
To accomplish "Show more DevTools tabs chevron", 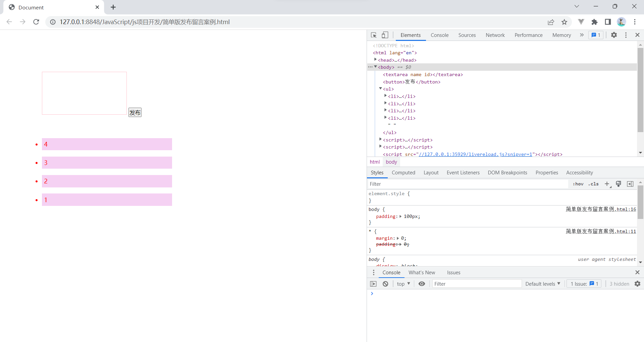I will (582, 35).
